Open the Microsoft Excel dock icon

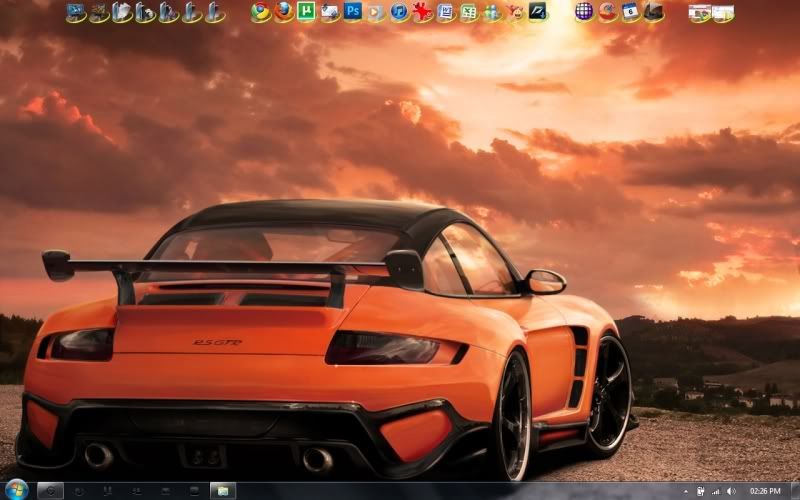(468, 12)
